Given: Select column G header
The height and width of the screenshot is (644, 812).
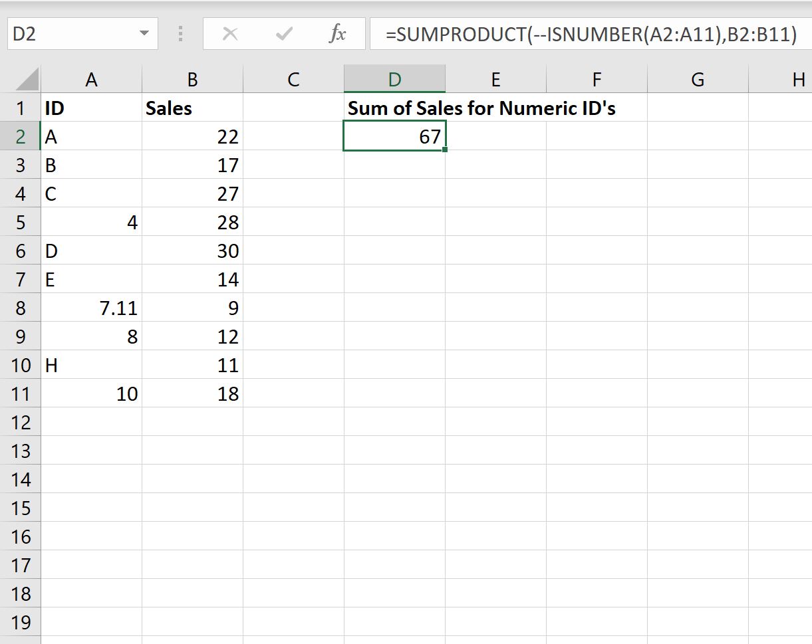Looking at the screenshot, I should (x=698, y=80).
